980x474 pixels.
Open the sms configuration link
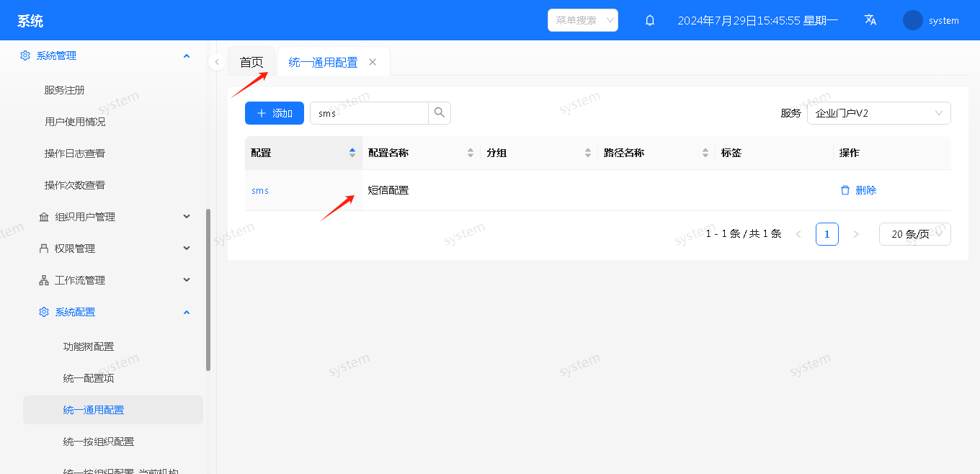click(x=260, y=191)
